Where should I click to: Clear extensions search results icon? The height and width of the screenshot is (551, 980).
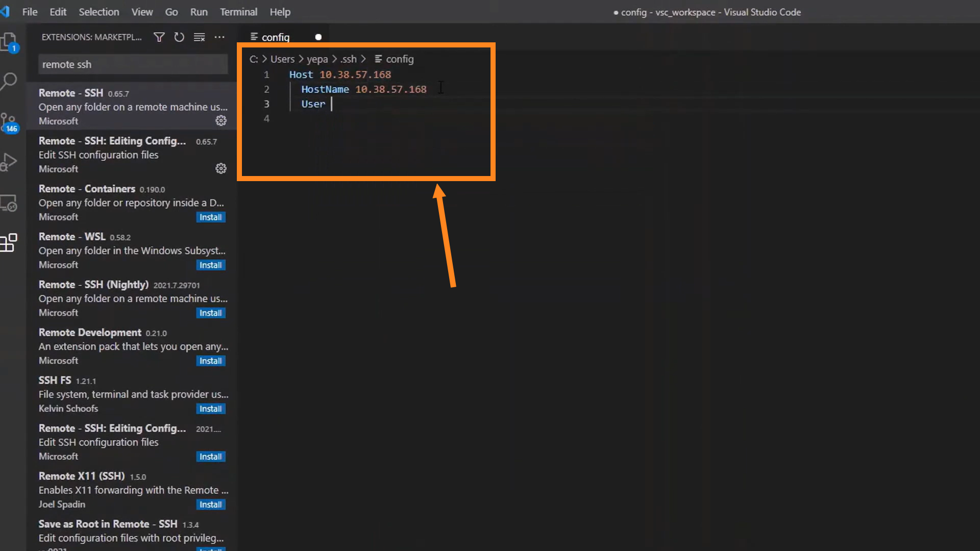[200, 37]
